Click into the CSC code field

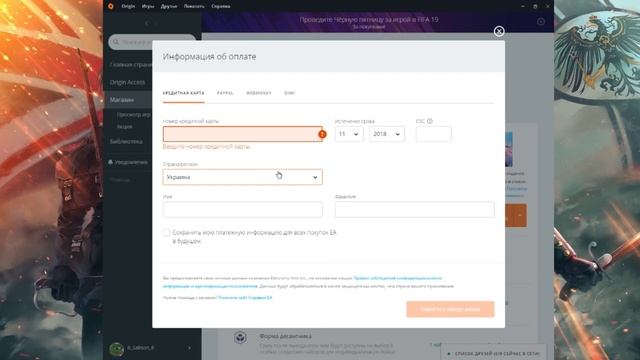tap(433, 134)
